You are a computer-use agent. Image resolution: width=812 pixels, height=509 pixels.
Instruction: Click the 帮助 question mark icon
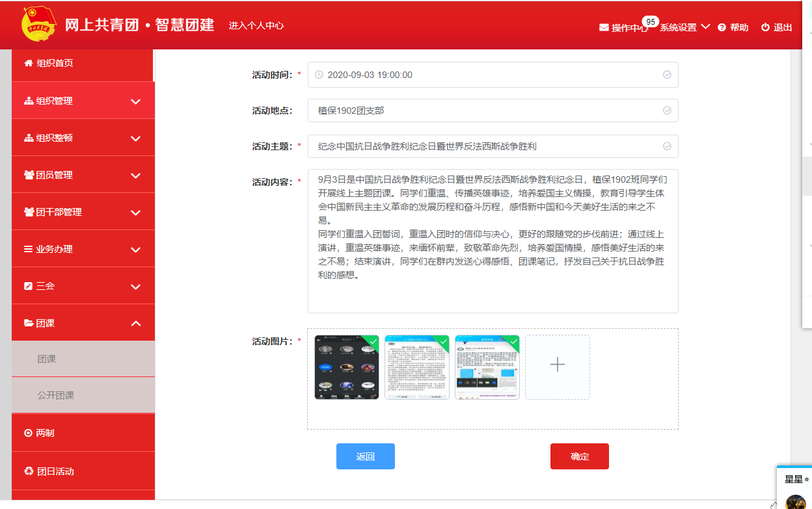click(722, 27)
